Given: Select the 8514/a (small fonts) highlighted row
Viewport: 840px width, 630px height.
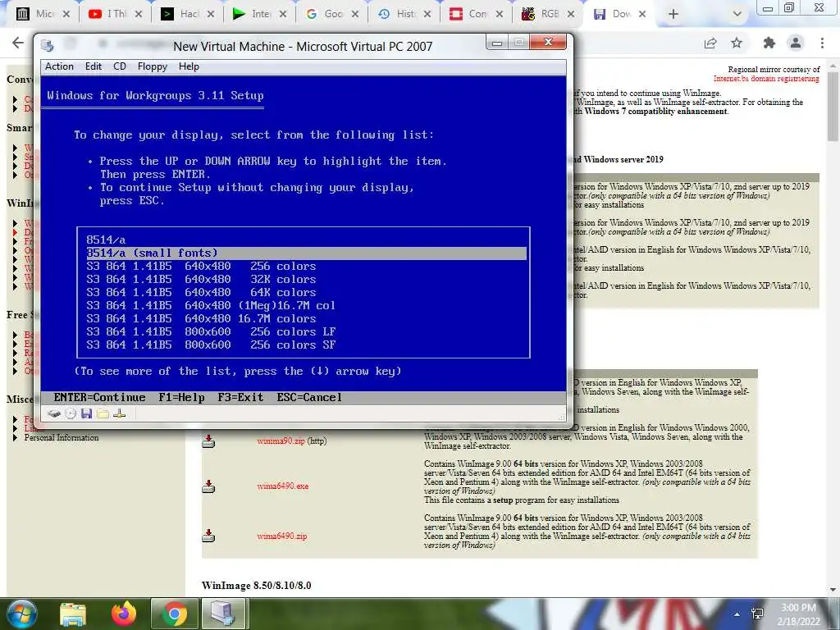Looking at the screenshot, I should pyautogui.click(x=306, y=253).
